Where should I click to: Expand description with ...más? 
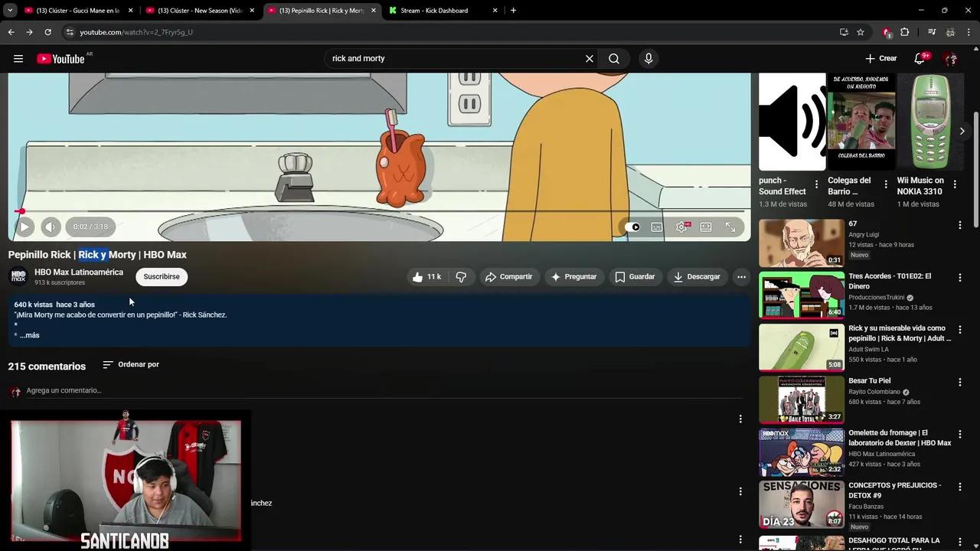[x=29, y=335]
